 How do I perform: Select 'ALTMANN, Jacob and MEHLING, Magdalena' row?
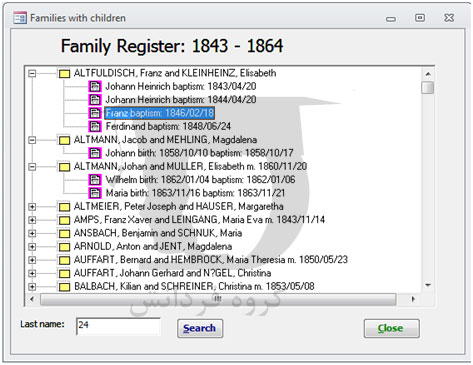[x=165, y=140]
